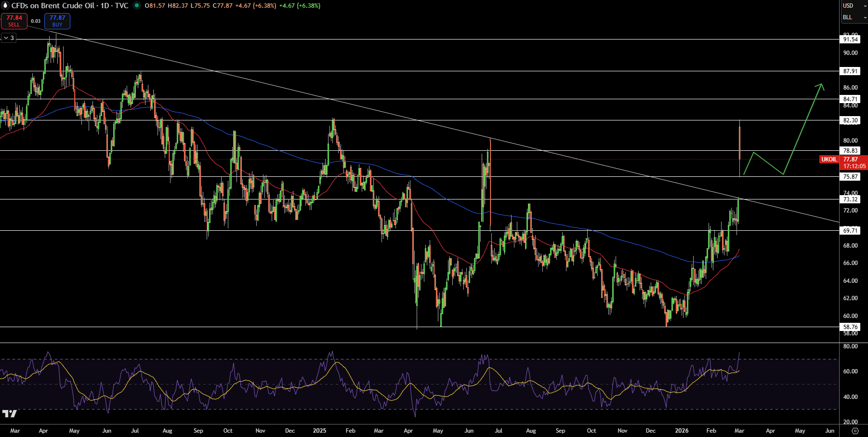The width and height of the screenshot is (868, 437).
Task: Click the 87.91 horizontal line price label
Action: coord(850,71)
